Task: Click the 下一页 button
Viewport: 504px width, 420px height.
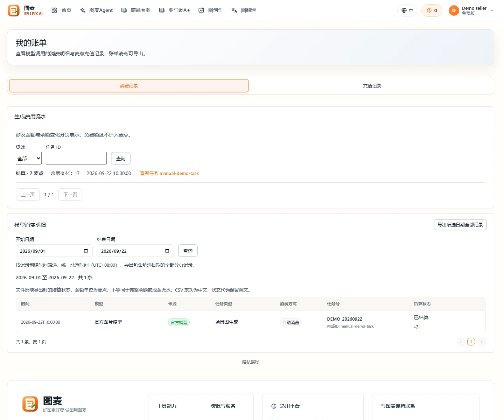Action: click(x=70, y=195)
